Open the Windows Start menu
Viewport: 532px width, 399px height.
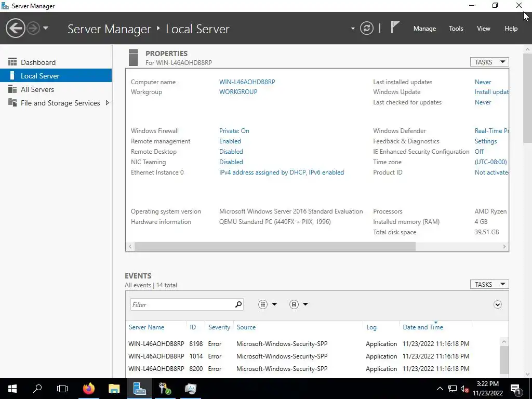(x=12, y=389)
